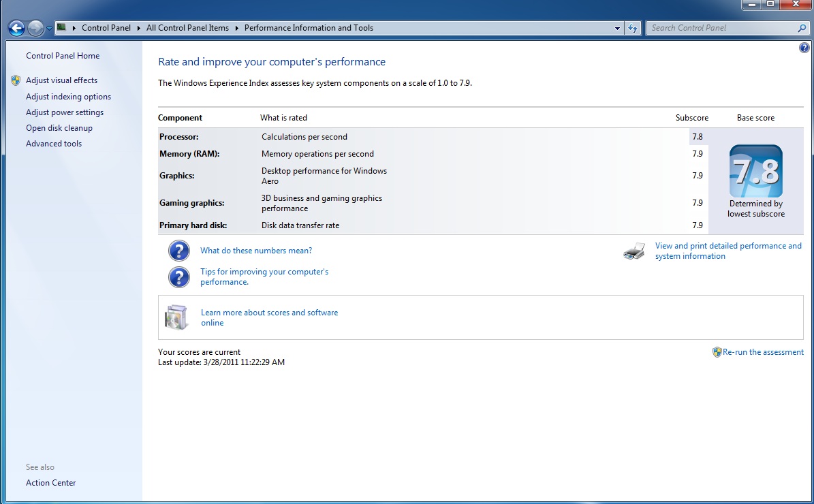Expand the arrow after 'All Control Panel Items'

[236, 28]
